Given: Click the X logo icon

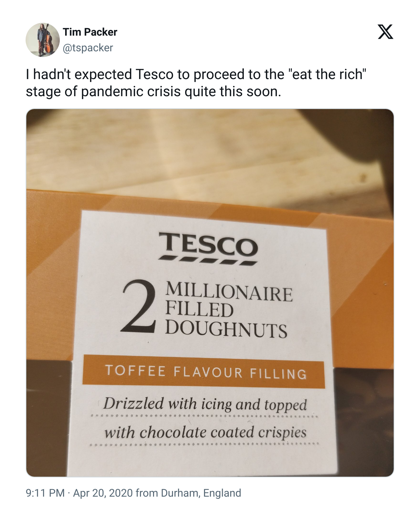Looking at the screenshot, I should 385,32.
